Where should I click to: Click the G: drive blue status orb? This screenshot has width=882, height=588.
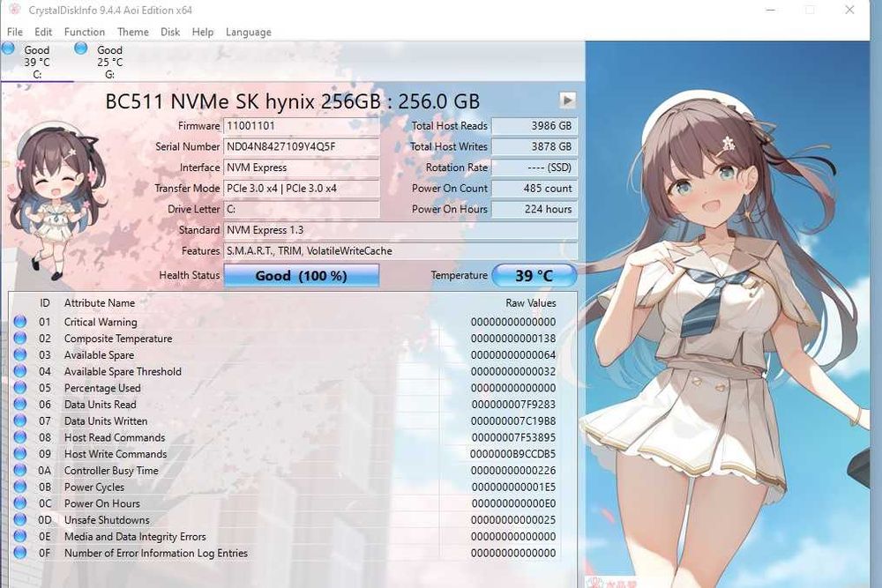(81, 48)
